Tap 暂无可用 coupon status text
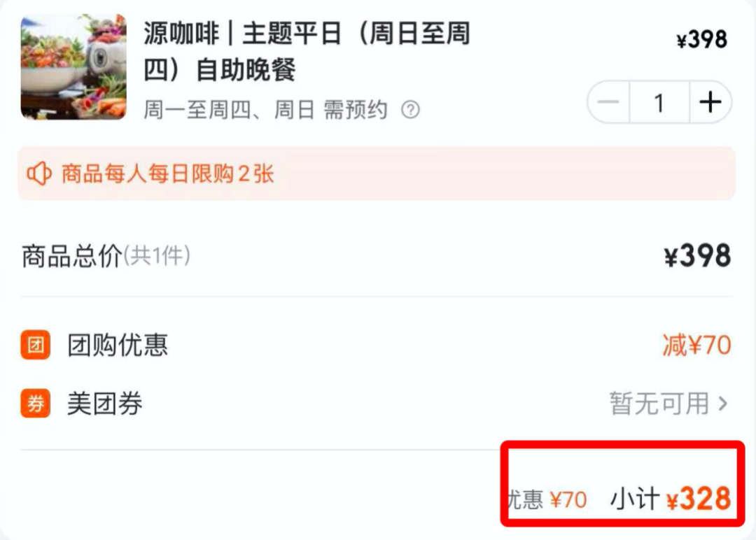Image resolution: width=756 pixels, height=540 pixels. click(x=659, y=403)
